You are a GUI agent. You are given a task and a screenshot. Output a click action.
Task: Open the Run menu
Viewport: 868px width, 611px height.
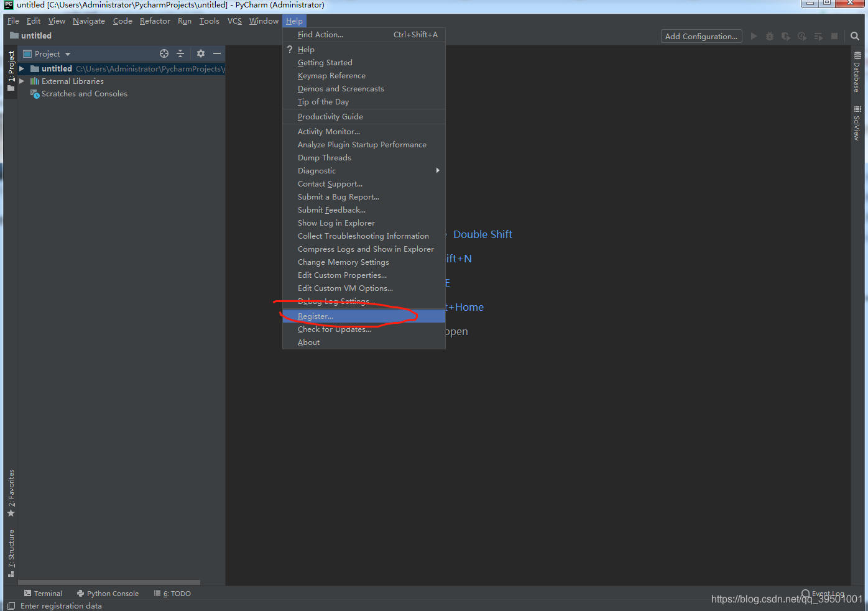point(185,21)
